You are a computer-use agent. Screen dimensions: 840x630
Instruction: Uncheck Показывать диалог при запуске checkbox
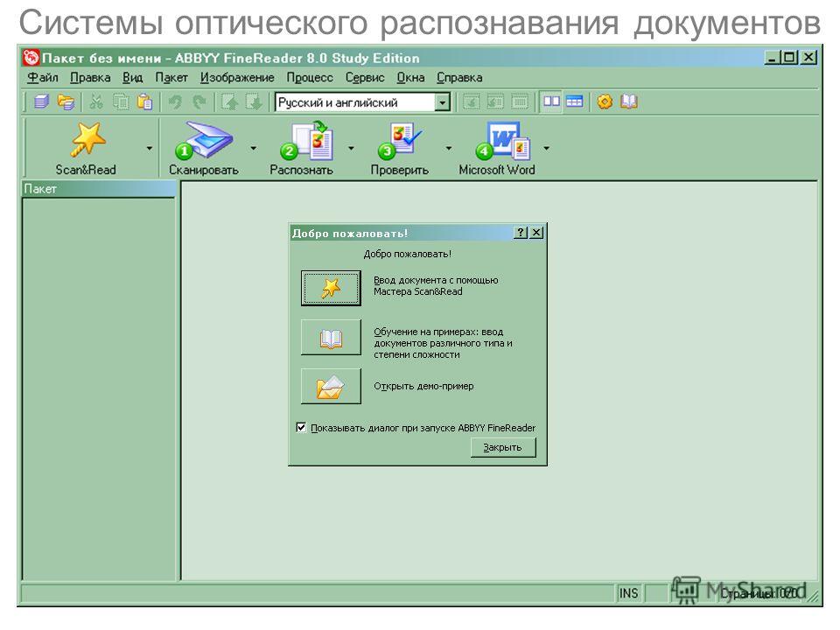[x=301, y=428]
